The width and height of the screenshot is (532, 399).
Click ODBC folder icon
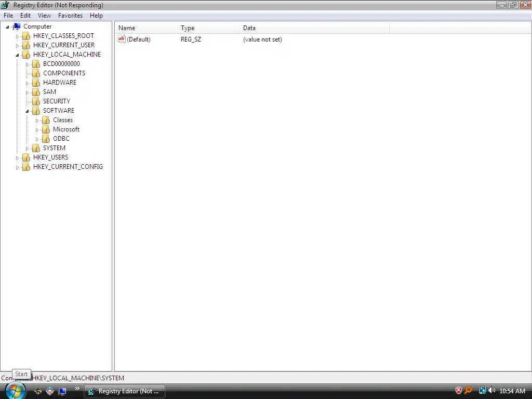point(46,139)
